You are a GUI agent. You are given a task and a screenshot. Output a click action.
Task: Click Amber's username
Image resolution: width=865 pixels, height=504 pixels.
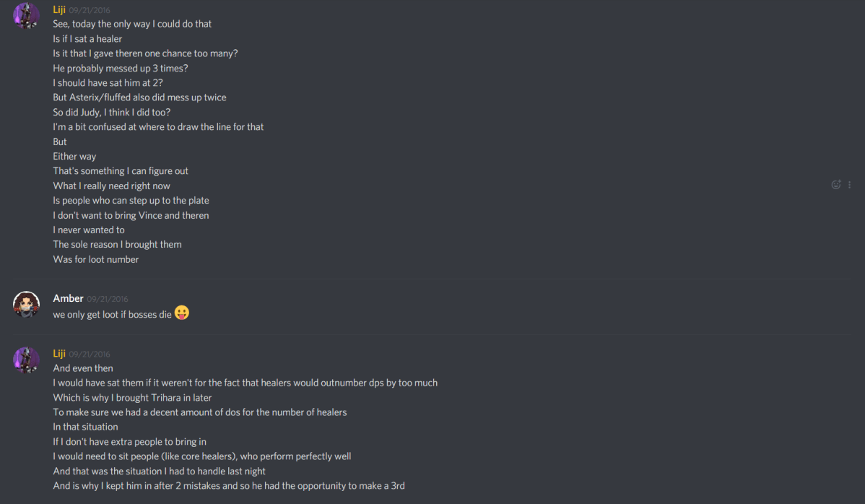click(x=68, y=298)
